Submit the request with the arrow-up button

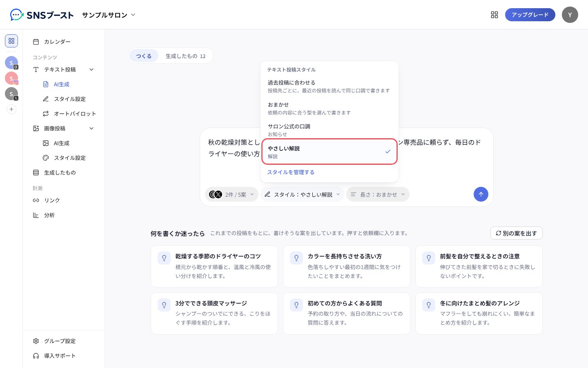click(x=481, y=194)
